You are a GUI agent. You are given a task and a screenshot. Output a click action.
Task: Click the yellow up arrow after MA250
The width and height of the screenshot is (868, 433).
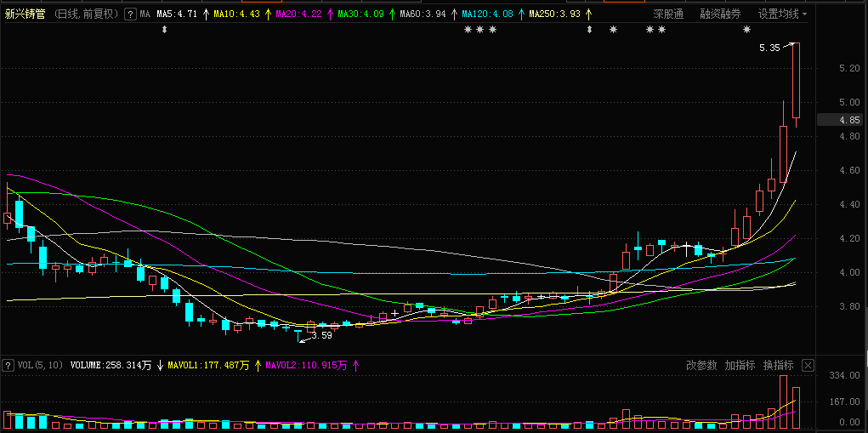588,14
